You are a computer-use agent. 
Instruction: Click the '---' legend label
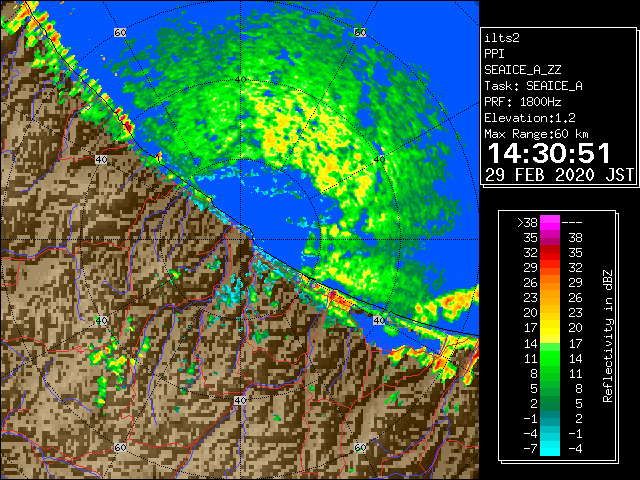pos(572,223)
